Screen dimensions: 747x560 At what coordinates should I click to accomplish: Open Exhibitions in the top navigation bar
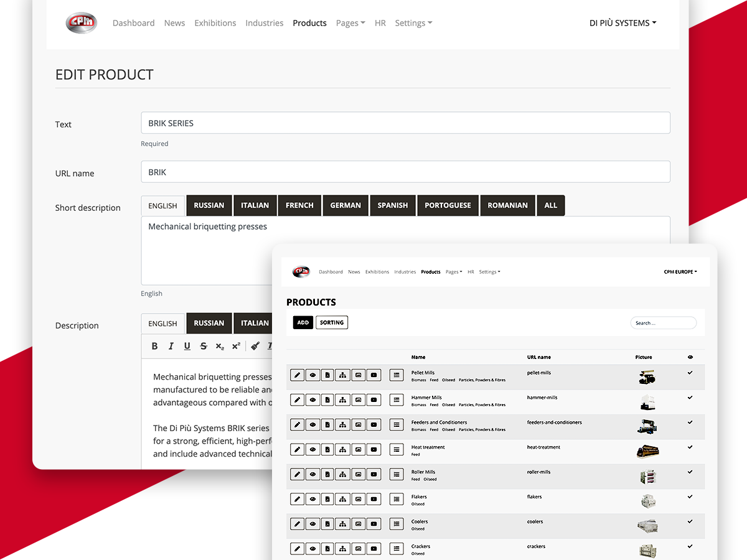(215, 23)
